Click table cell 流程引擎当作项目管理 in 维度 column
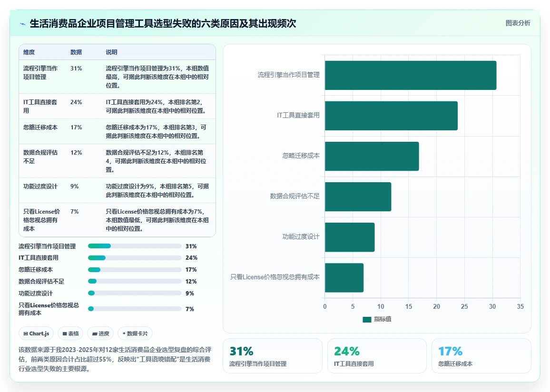 coord(41,73)
